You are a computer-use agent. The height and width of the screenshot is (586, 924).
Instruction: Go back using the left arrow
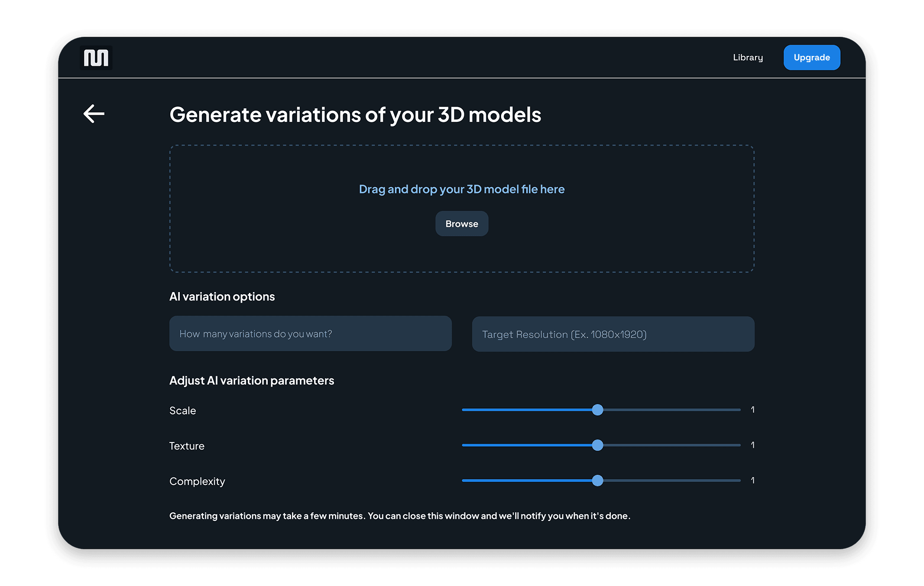pyautogui.click(x=94, y=114)
